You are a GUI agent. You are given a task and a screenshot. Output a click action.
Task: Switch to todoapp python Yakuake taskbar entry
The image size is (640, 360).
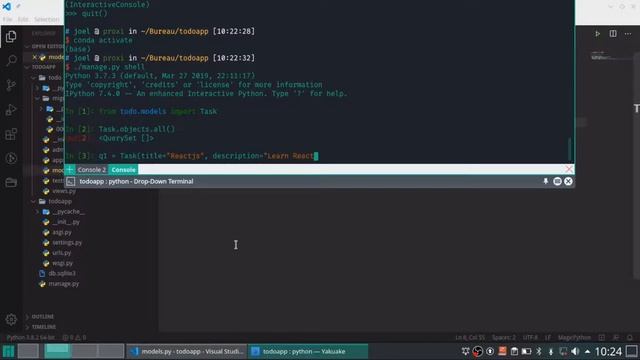309,351
